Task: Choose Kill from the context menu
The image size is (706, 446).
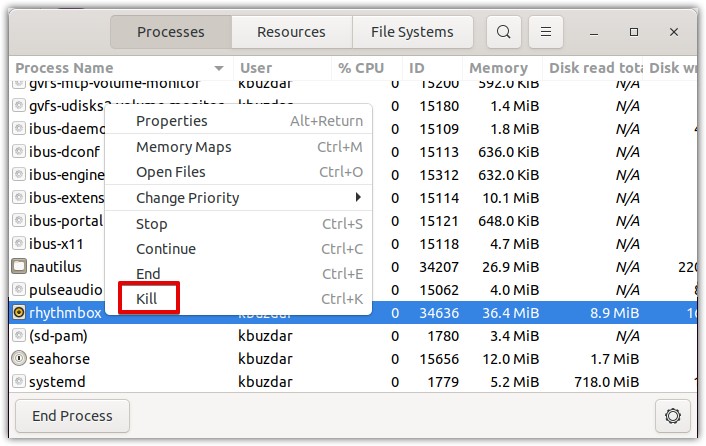Action: point(148,299)
